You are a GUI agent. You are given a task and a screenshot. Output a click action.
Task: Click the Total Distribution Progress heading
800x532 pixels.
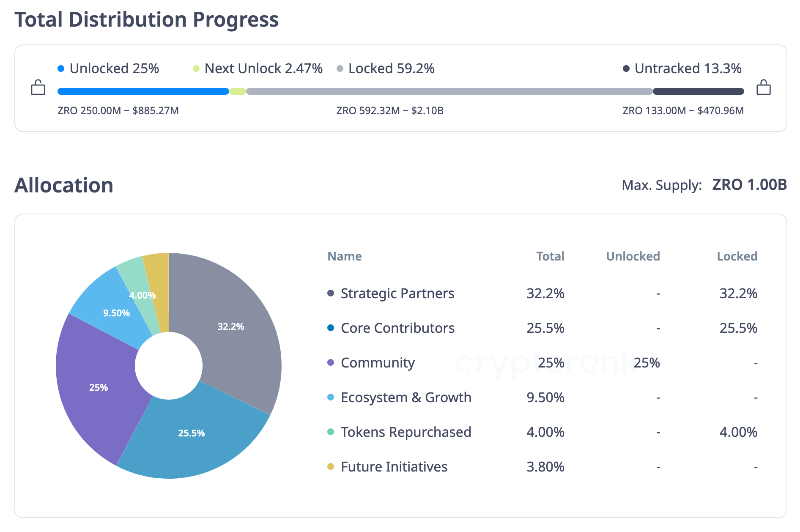pyautogui.click(x=147, y=20)
